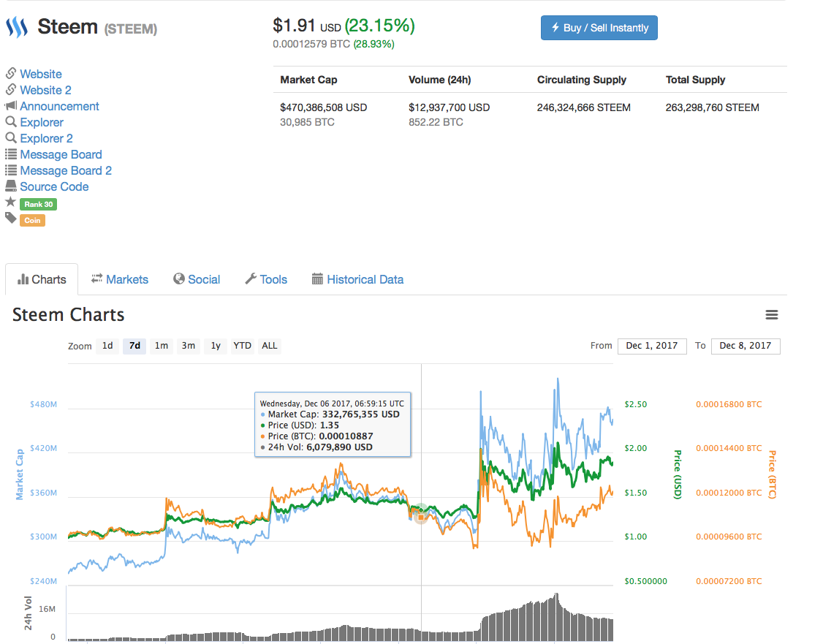Click the Price (BTC) axis label
The width and height of the screenshot is (823, 644).
click(772, 474)
